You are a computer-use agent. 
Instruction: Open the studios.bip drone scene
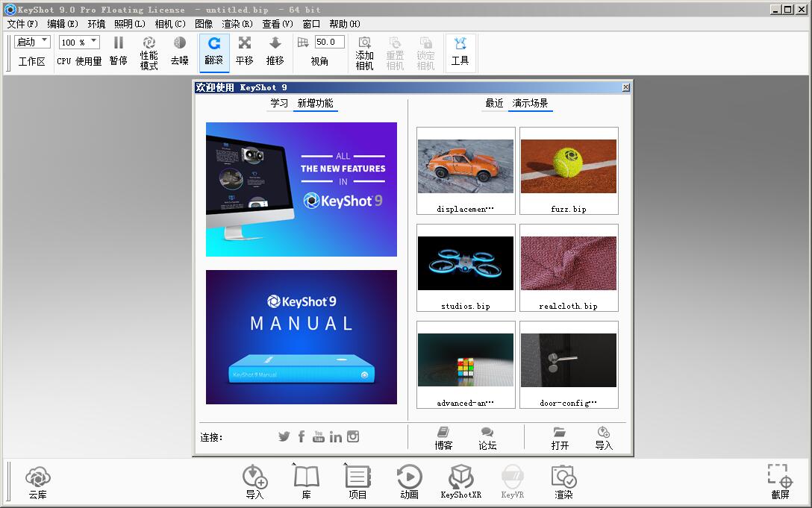pyautogui.click(x=466, y=268)
